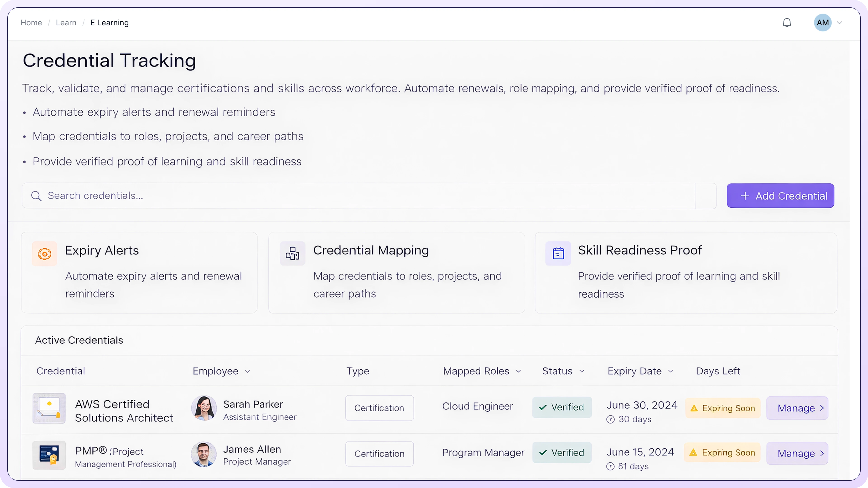The image size is (868, 488).
Task: Click the Expiry Alerts orange icon
Action: pos(45,253)
